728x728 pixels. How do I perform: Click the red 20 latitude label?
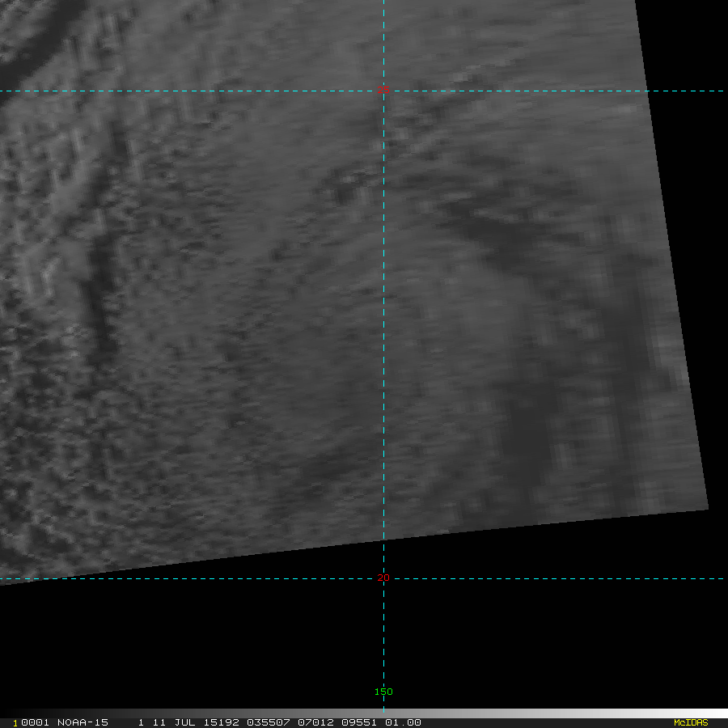click(x=383, y=578)
